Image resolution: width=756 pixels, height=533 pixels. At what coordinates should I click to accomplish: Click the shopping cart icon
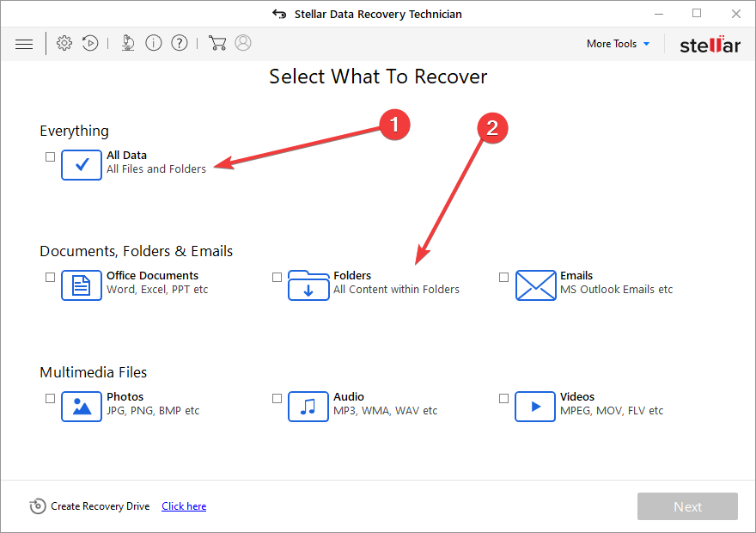coord(217,43)
